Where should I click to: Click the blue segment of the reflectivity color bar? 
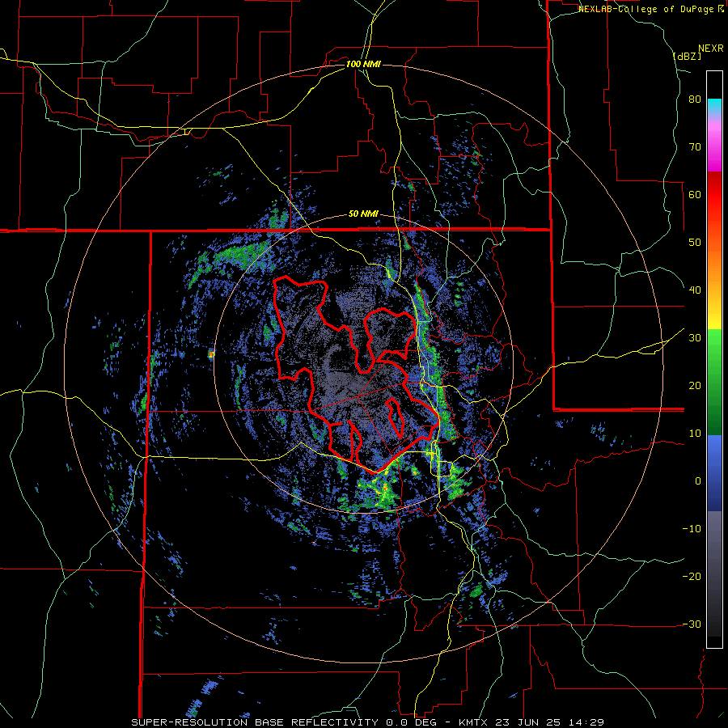[x=714, y=472]
